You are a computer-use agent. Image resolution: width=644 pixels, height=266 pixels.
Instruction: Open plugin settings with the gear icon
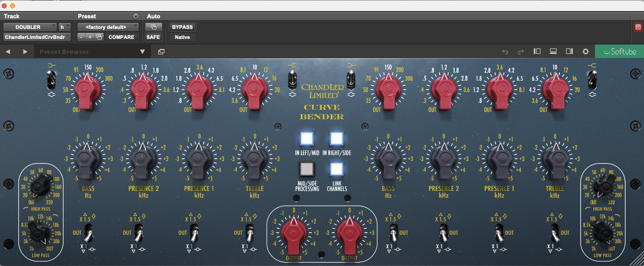[x=586, y=52]
